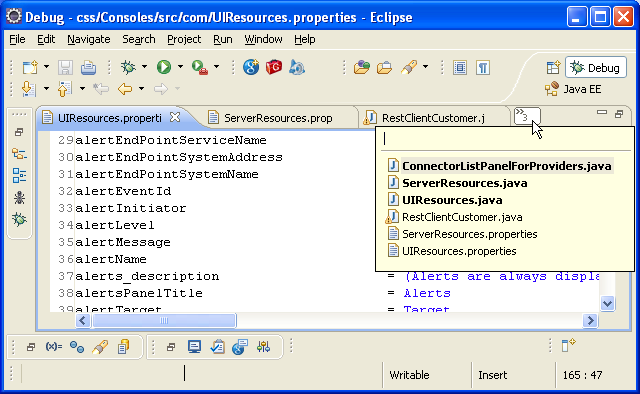Screen dimensions: 640x394
Task: Select RestClientCustomer.java in editor list
Action: 454,217
